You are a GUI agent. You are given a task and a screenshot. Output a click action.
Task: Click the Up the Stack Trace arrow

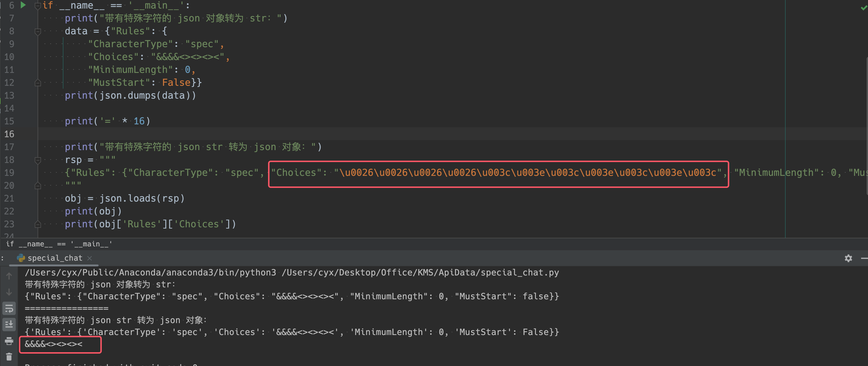click(9, 276)
